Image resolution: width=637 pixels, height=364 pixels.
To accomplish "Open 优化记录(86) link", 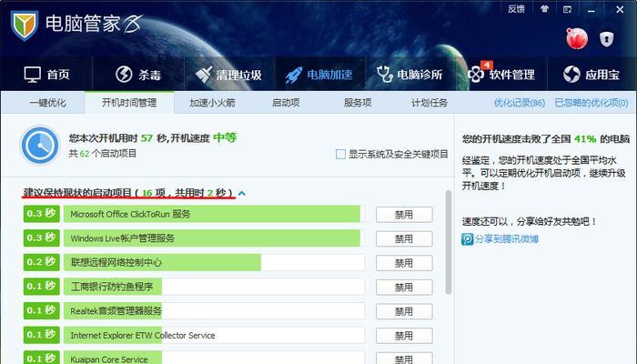I will (x=520, y=103).
